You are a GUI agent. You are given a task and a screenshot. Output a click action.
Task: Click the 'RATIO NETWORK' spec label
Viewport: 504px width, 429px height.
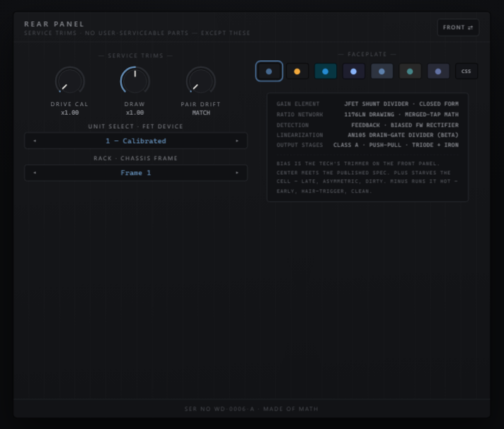click(x=299, y=115)
